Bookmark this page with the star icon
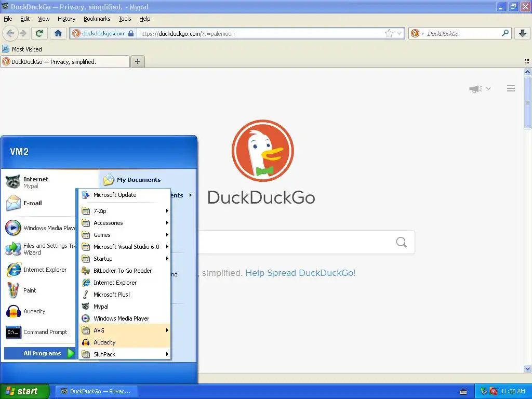Screen dimensions: 532x399 tap(389, 33)
